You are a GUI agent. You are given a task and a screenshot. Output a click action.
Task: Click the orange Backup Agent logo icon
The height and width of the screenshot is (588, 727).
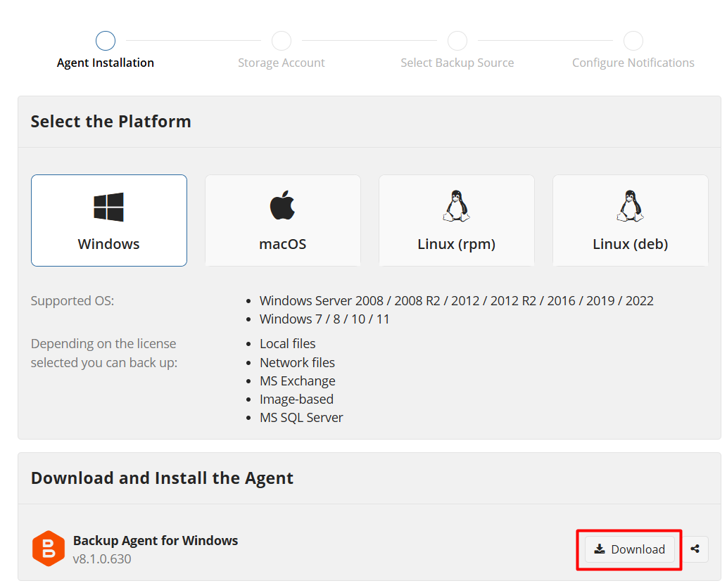tap(49, 549)
